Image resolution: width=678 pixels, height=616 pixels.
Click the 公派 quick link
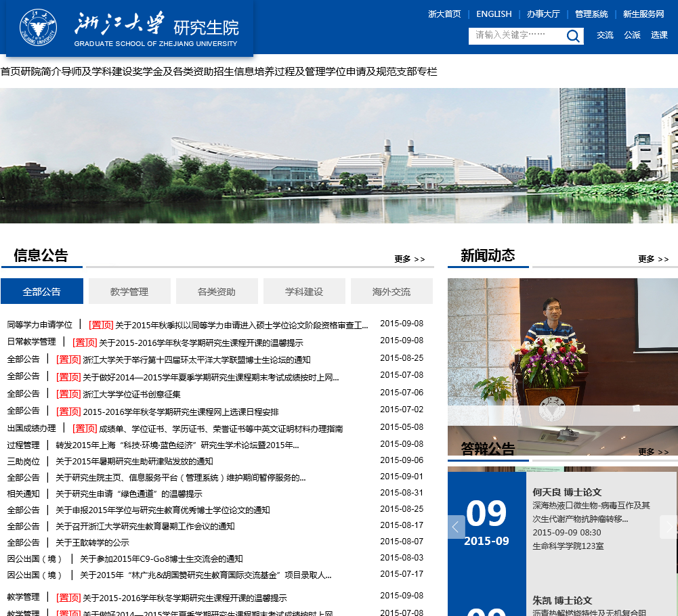coord(632,35)
